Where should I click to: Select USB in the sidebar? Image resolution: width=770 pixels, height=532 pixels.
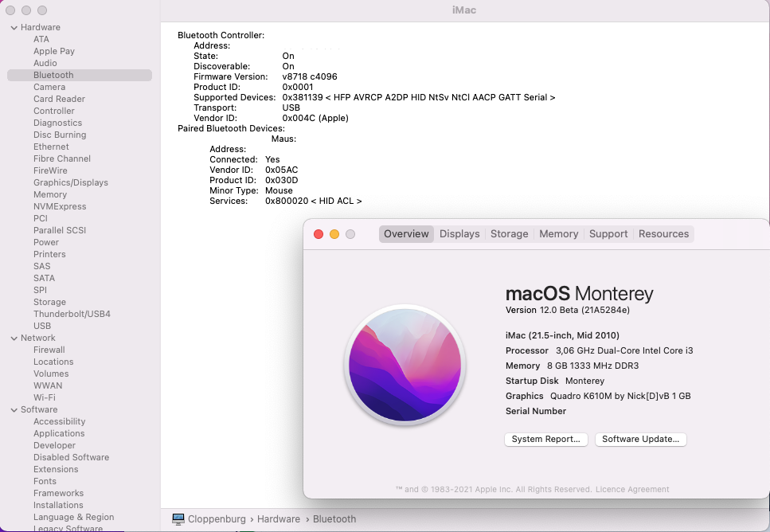42,326
